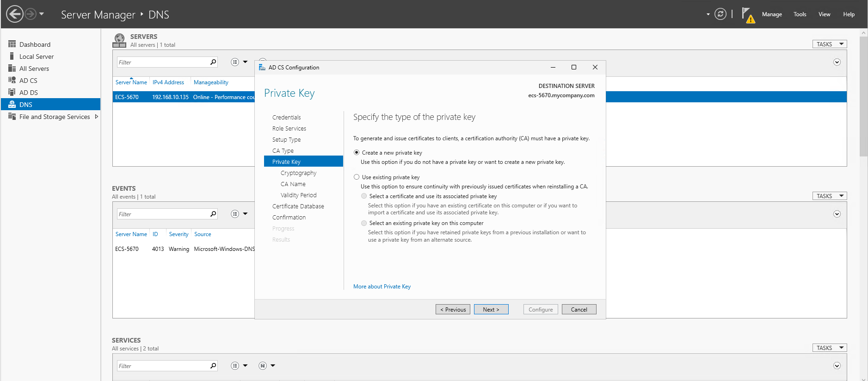Open the Manage menu
Screen dimensions: 868x381
772,14
